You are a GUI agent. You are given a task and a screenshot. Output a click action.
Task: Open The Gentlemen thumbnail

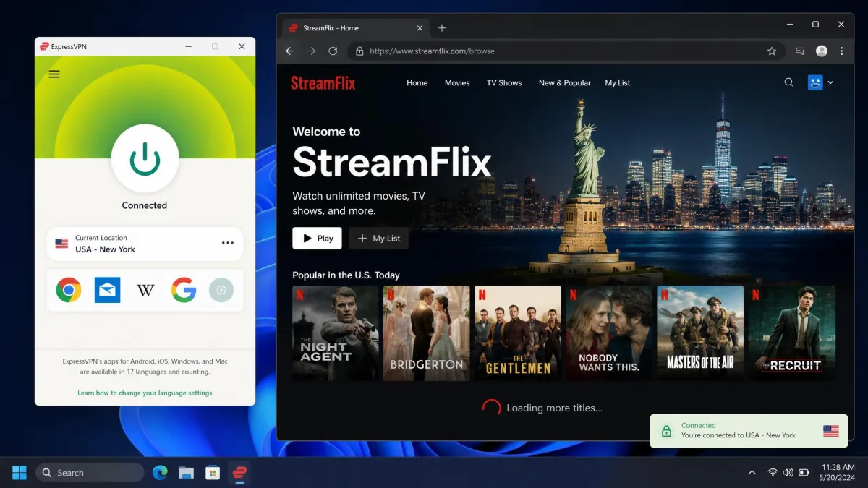(x=518, y=333)
